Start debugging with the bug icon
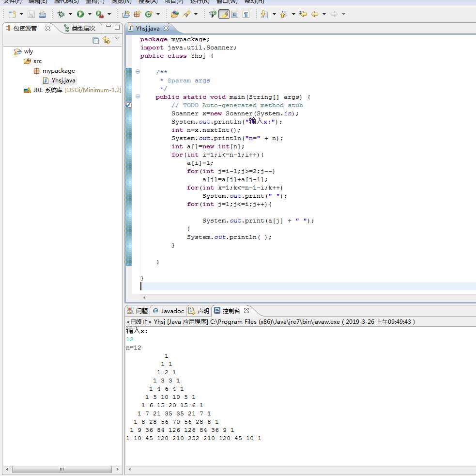Image resolution: width=476 pixels, height=476 pixels. point(61,14)
